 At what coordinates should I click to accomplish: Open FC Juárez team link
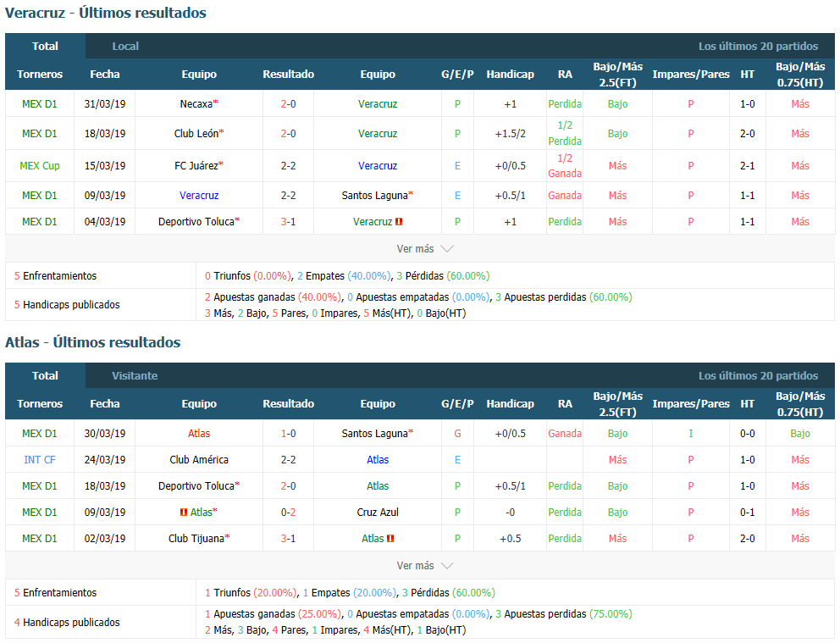[x=196, y=165]
